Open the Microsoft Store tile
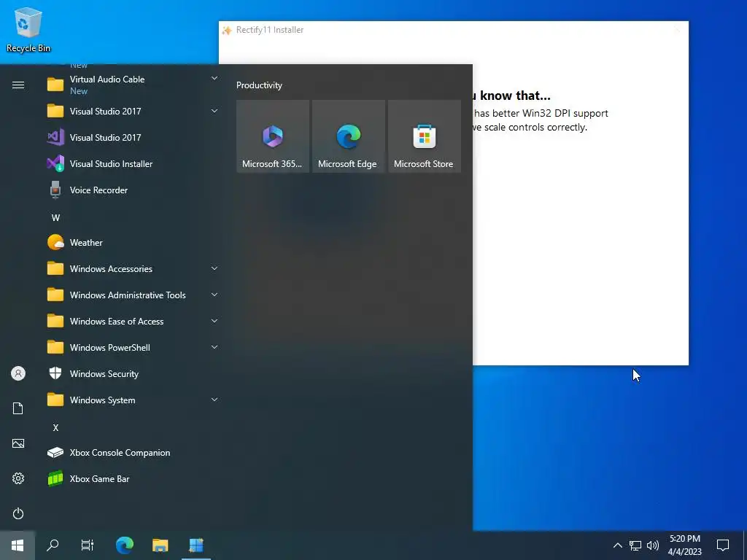 (424, 136)
